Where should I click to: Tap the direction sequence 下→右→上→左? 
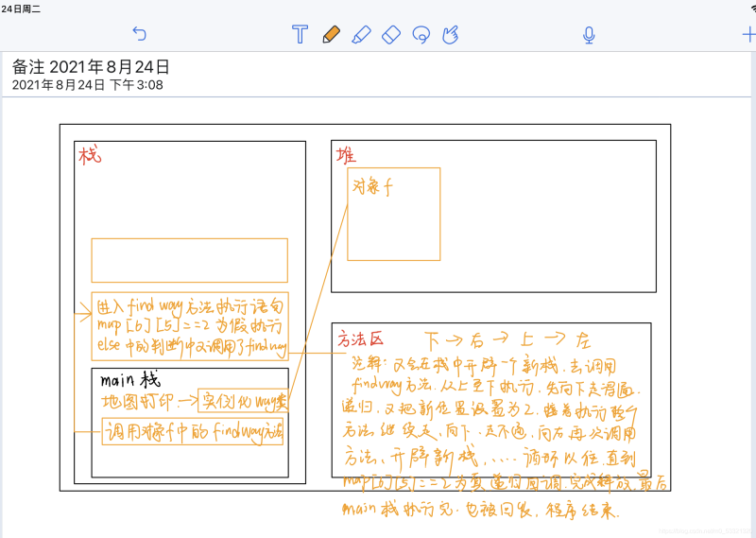[x=507, y=340]
